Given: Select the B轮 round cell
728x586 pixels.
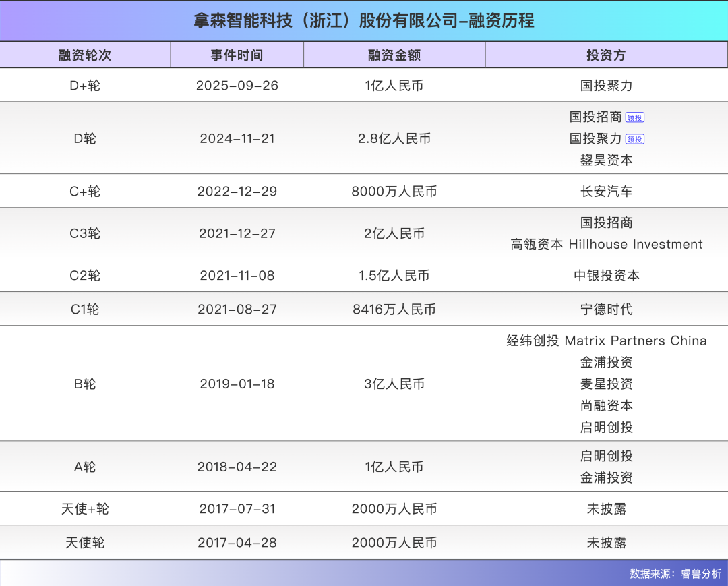Looking at the screenshot, I should (x=85, y=384).
